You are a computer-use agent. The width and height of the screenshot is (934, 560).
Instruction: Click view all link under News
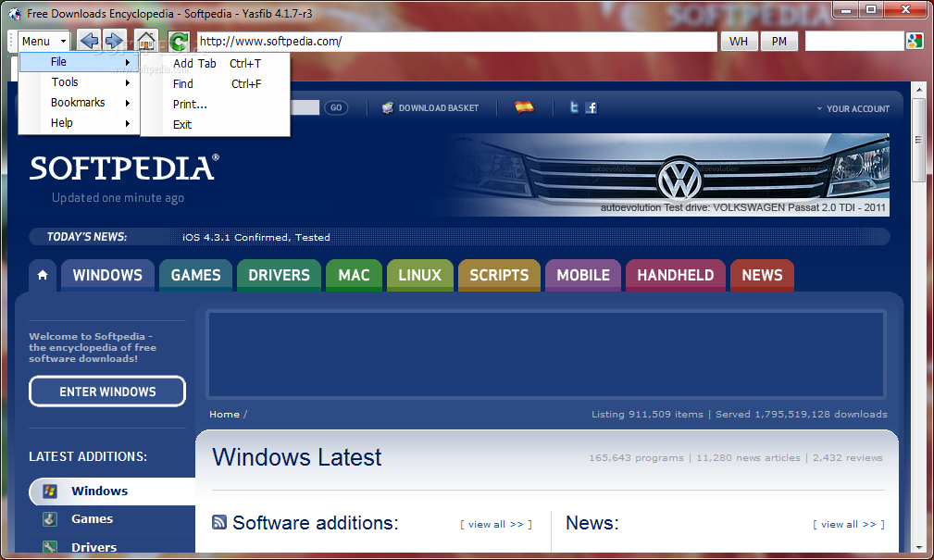click(x=848, y=524)
